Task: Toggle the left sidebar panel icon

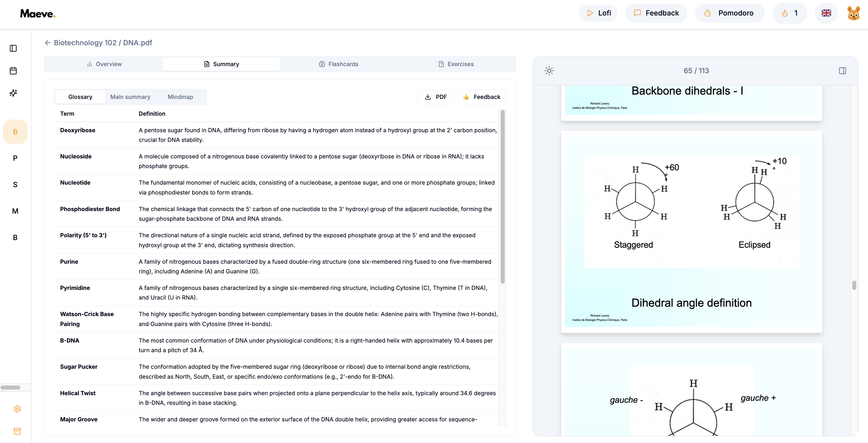Action: click(13, 48)
